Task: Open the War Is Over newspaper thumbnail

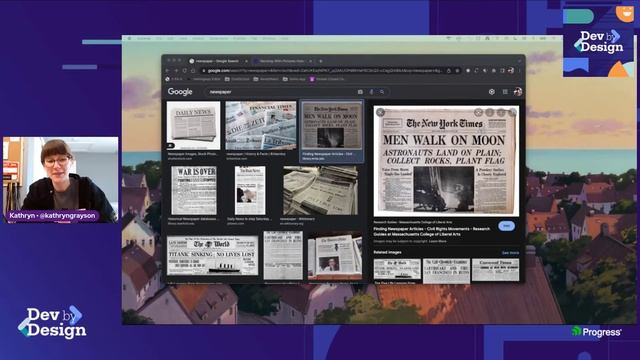Action: (194, 190)
